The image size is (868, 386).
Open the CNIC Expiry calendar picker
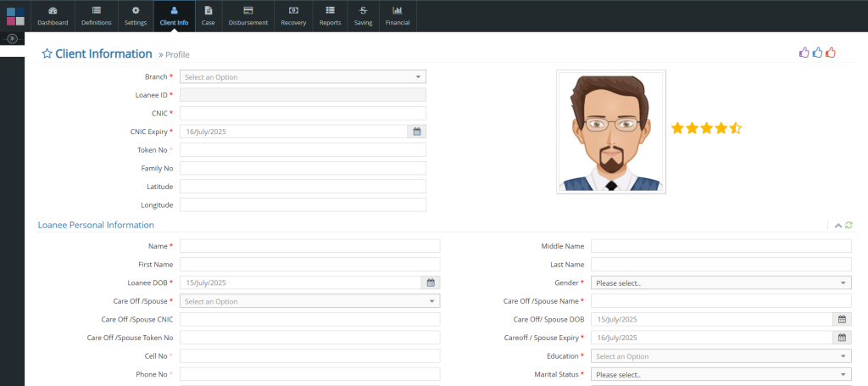[x=416, y=131]
